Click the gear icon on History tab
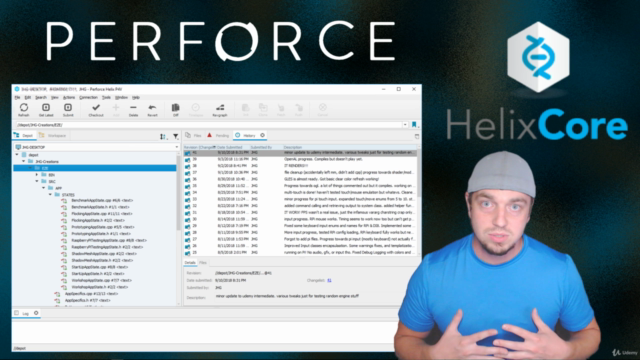The width and height of the screenshot is (640, 360). (262, 135)
